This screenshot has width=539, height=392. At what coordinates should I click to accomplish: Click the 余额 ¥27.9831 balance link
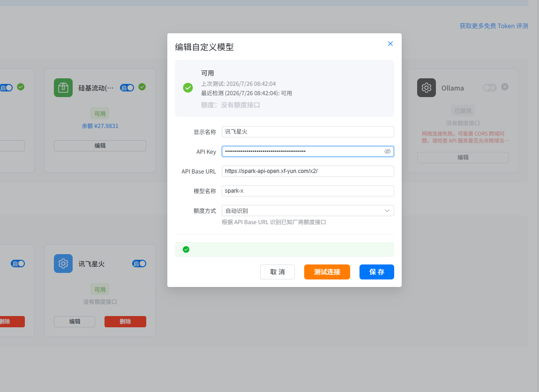[100, 126]
